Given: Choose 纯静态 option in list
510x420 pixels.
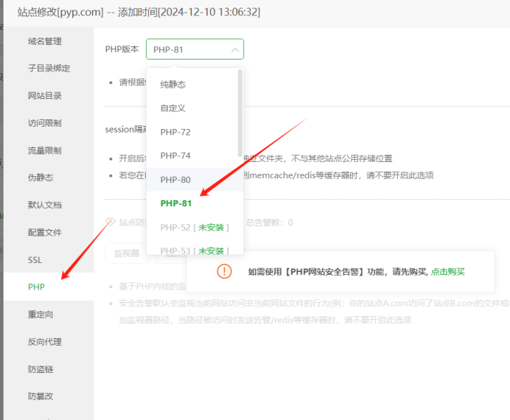Looking at the screenshot, I should pyautogui.click(x=173, y=85).
